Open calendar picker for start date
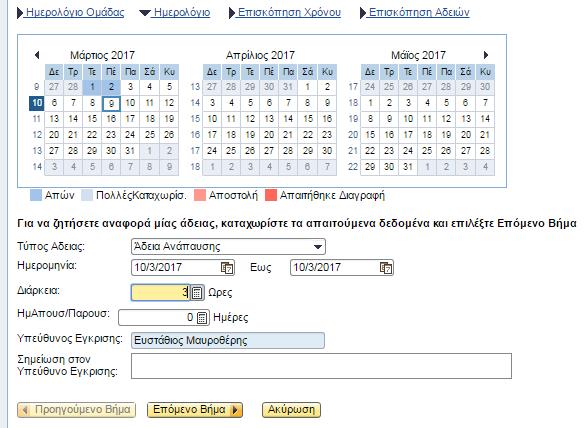Image resolution: width=587 pixels, height=428 pixels. pos(227,268)
